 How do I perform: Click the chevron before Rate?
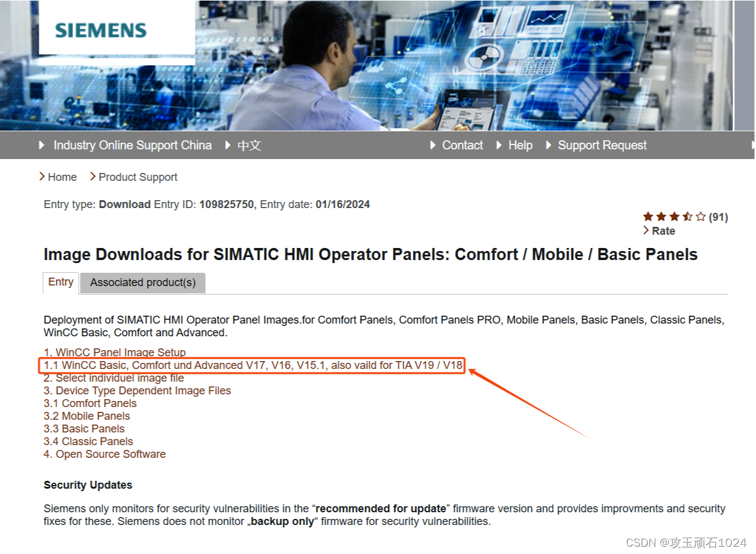pyautogui.click(x=646, y=230)
